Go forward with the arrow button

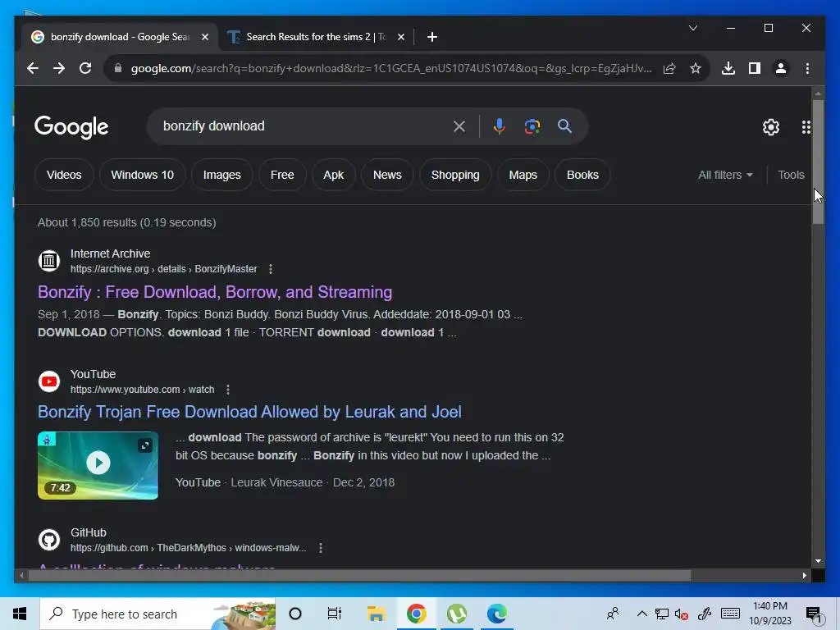(59, 68)
